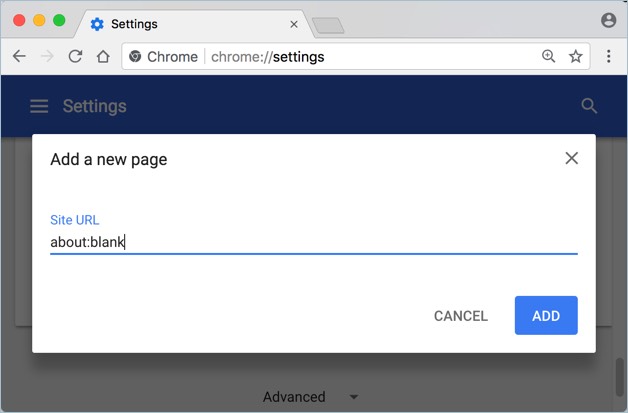Image resolution: width=628 pixels, height=413 pixels.
Task: Click the yellow minimize window button
Action: 39,20
